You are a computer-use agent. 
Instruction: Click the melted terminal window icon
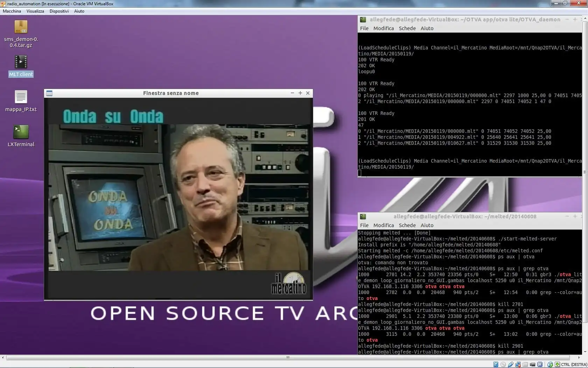pos(363,217)
